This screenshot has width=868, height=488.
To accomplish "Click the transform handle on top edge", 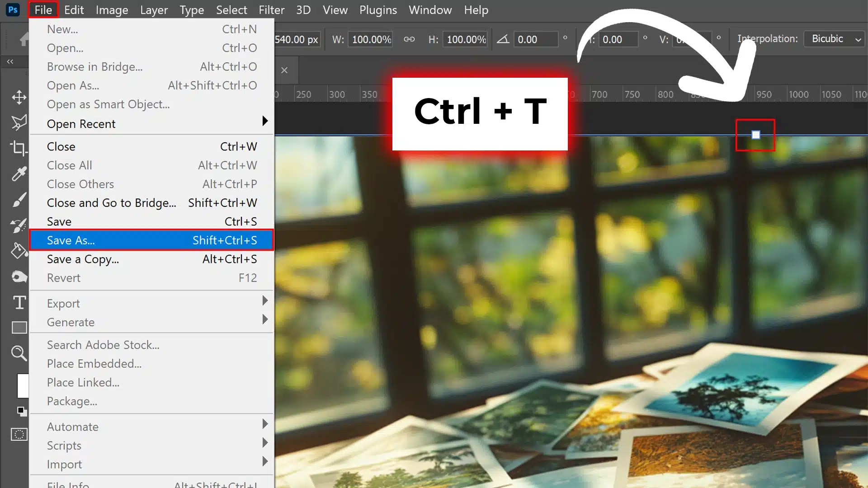I will pos(756,135).
